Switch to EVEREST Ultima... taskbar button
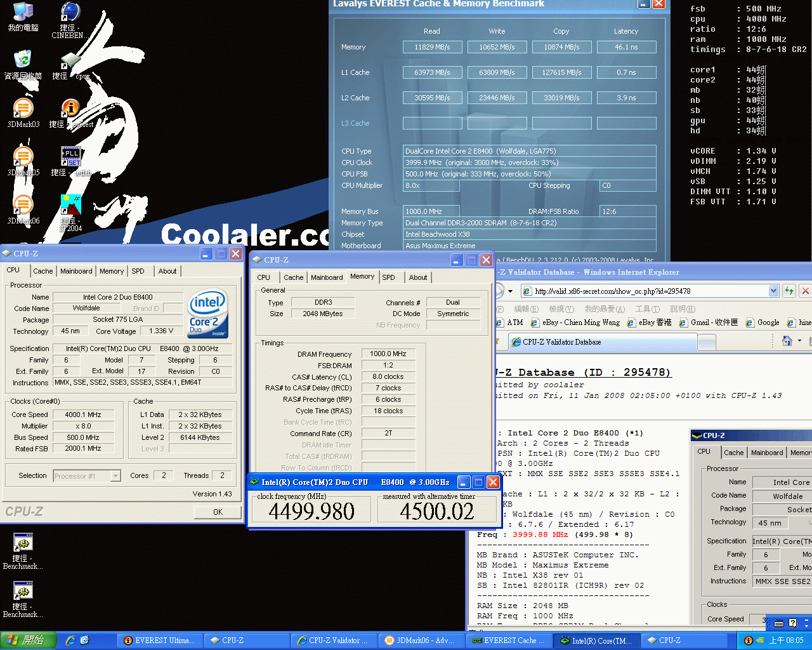 coord(160,640)
